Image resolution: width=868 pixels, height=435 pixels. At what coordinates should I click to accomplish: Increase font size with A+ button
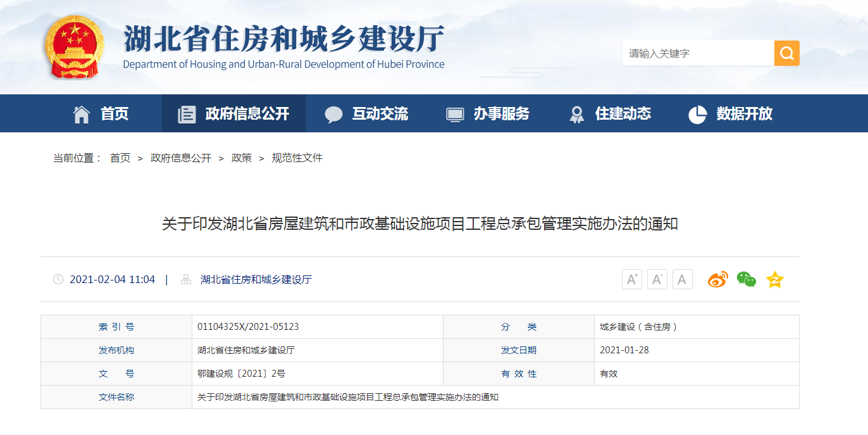click(x=631, y=279)
